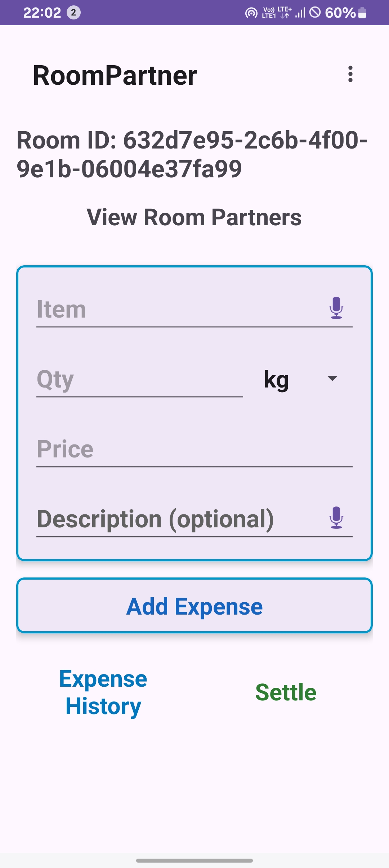Focus the Price input field

[x=194, y=449]
